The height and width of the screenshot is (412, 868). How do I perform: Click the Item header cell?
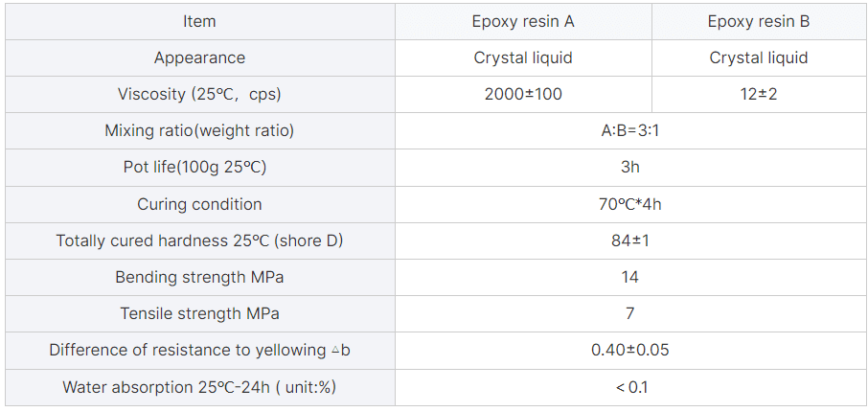coord(200,22)
